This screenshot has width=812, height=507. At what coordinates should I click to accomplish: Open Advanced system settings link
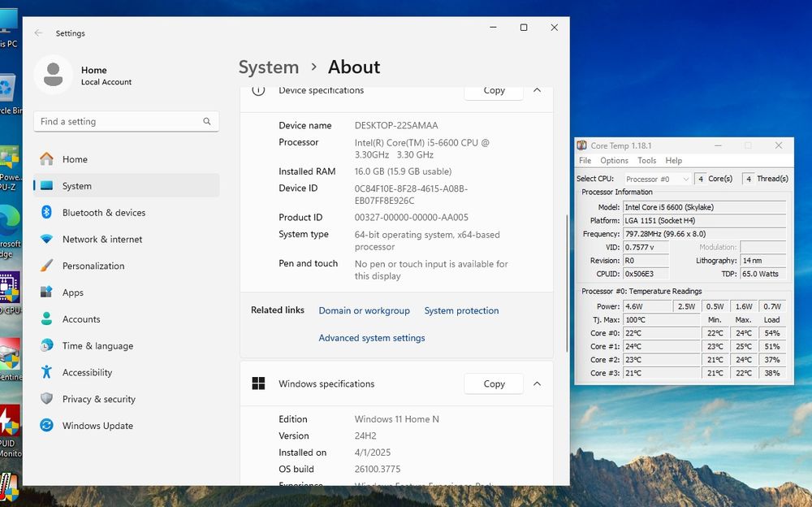click(372, 338)
